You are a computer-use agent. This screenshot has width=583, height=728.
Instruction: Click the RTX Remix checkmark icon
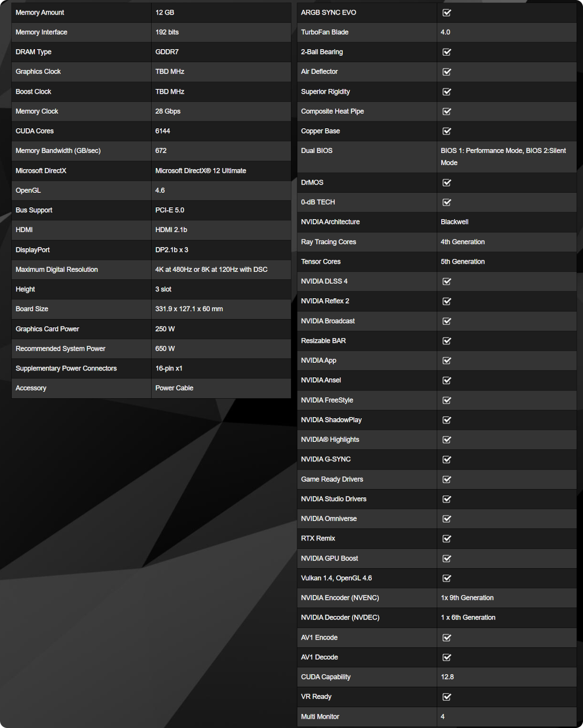point(446,539)
